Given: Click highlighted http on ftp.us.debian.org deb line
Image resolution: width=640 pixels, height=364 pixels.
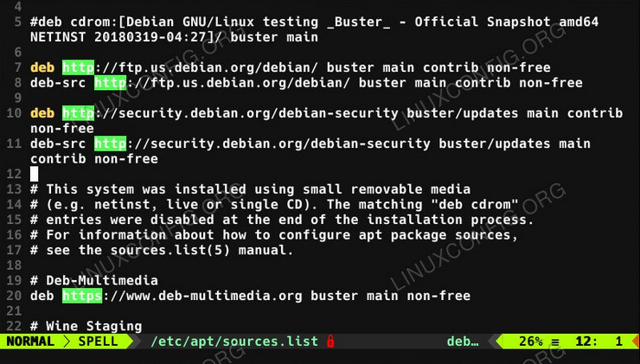Looking at the screenshot, I should coord(78,67).
